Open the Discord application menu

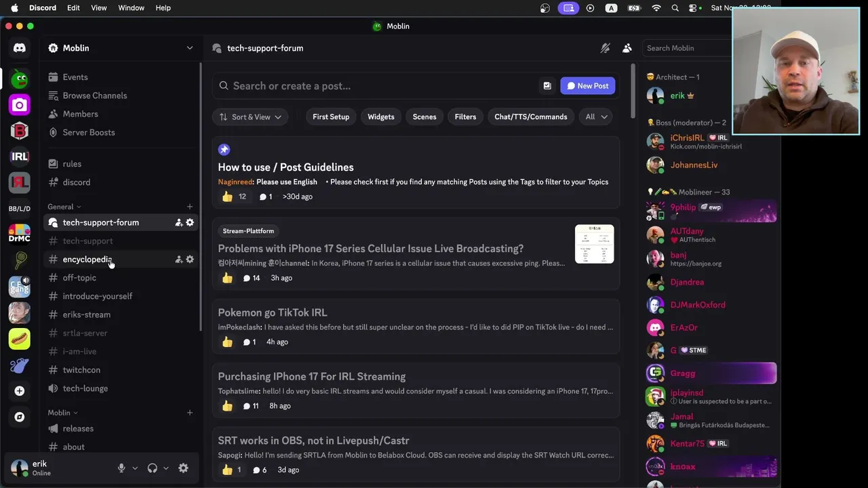(x=43, y=8)
